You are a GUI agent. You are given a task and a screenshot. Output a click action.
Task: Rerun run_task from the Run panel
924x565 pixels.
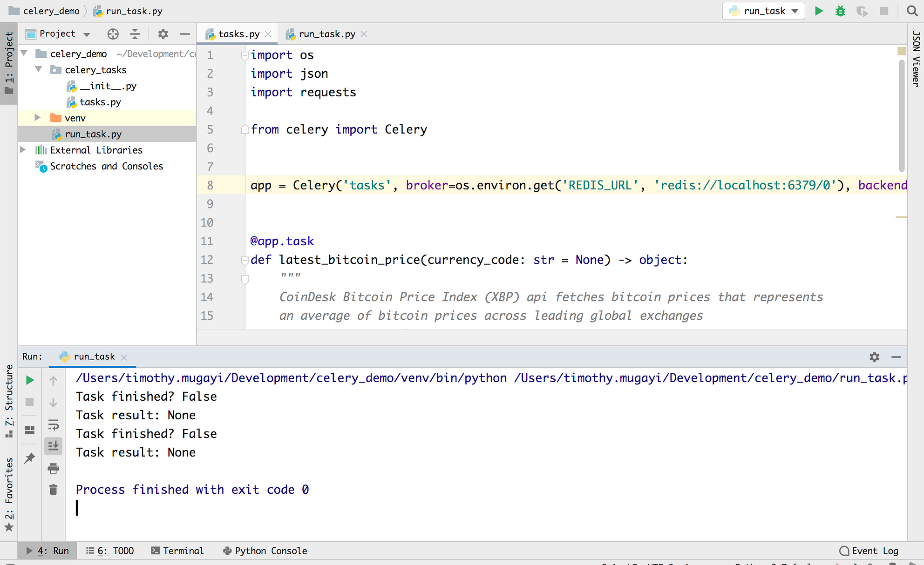coord(29,380)
